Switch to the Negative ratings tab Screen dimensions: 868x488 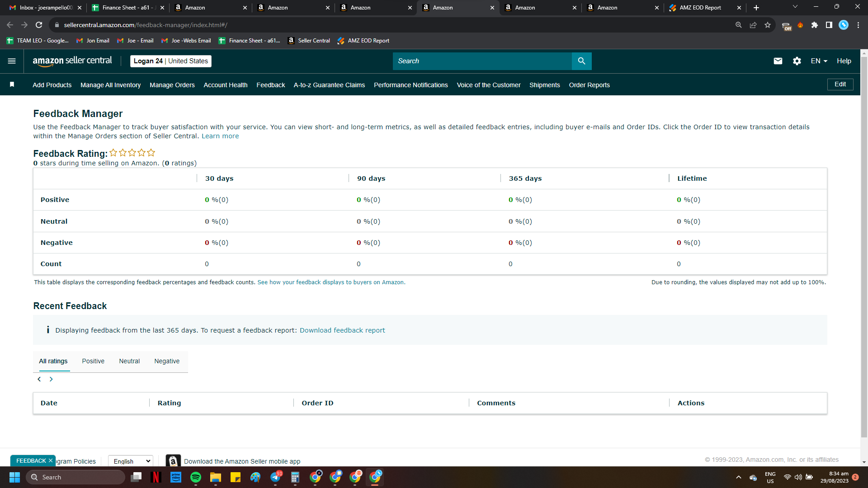click(x=167, y=361)
